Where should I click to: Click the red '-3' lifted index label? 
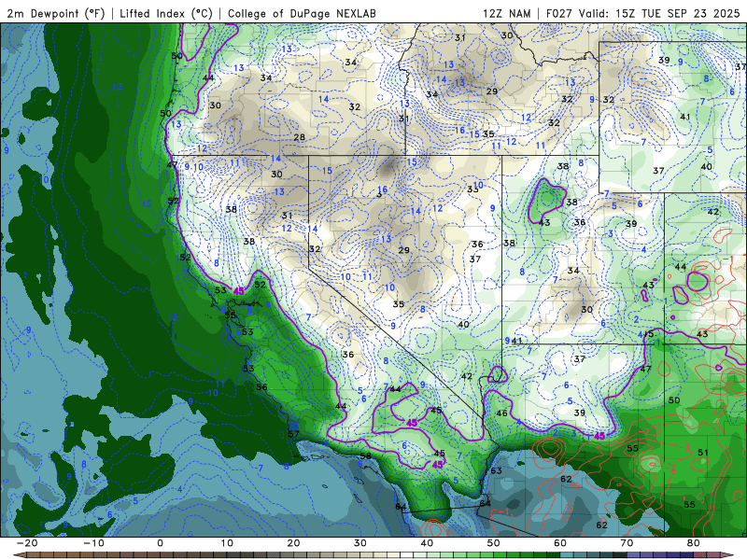pos(686,447)
